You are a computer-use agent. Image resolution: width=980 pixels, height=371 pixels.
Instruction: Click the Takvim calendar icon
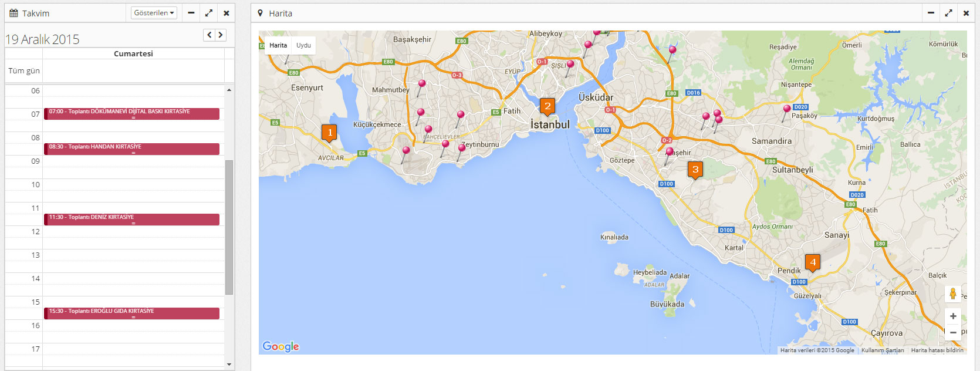pyautogui.click(x=13, y=13)
